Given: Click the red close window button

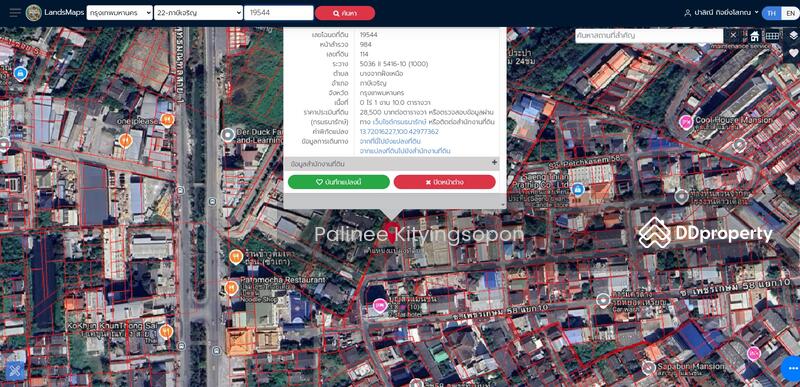Looking at the screenshot, I should tap(444, 182).
